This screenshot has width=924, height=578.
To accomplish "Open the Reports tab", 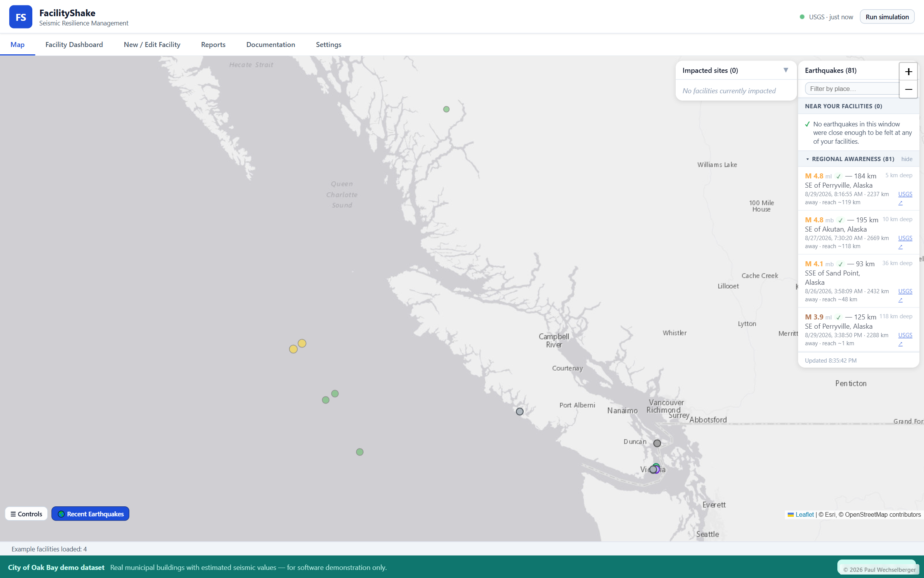I will [x=213, y=45].
